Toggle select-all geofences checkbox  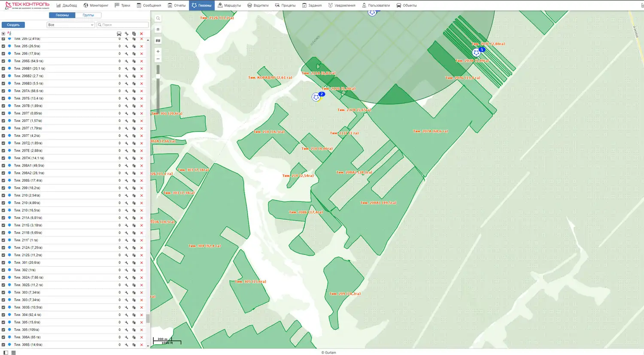pyautogui.click(x=3, y=33)
